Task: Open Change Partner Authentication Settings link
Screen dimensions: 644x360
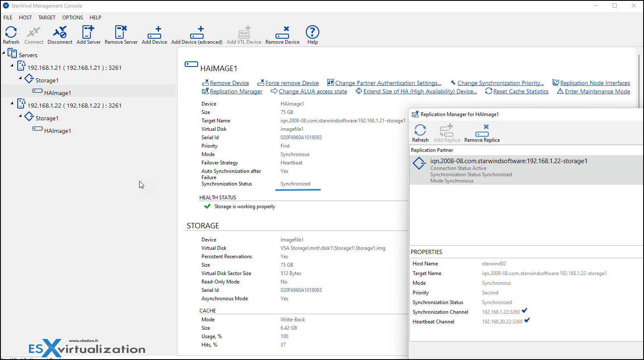Action: tap(388, 83)
